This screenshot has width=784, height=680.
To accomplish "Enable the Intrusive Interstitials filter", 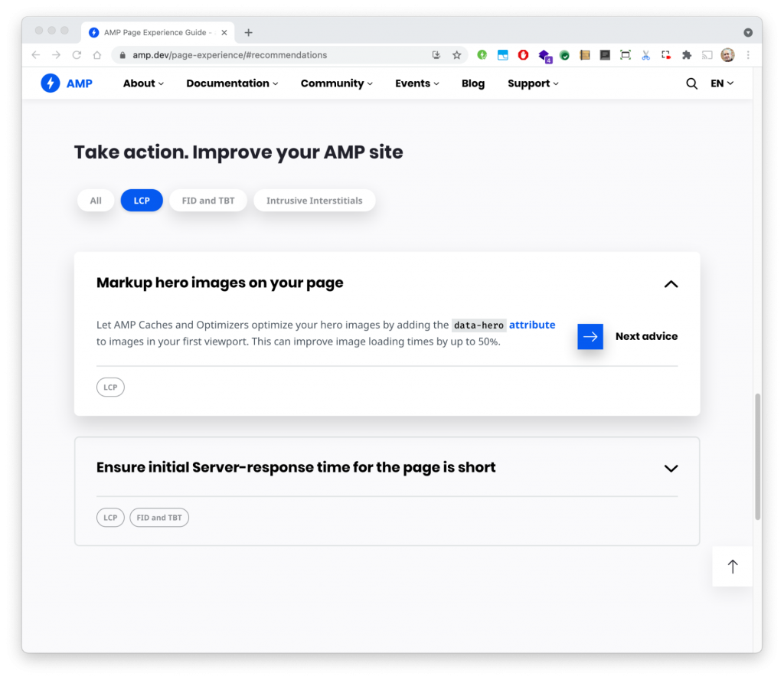I will [314, 201].
